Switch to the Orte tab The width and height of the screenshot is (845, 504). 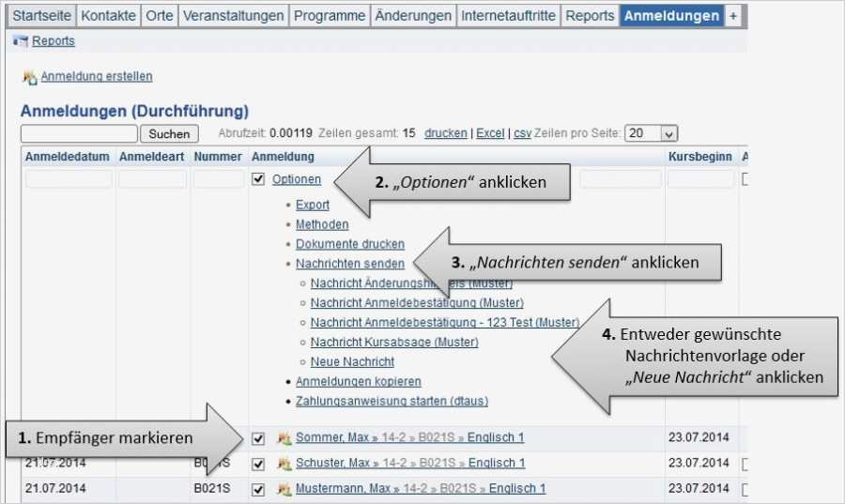pos(159,16)
